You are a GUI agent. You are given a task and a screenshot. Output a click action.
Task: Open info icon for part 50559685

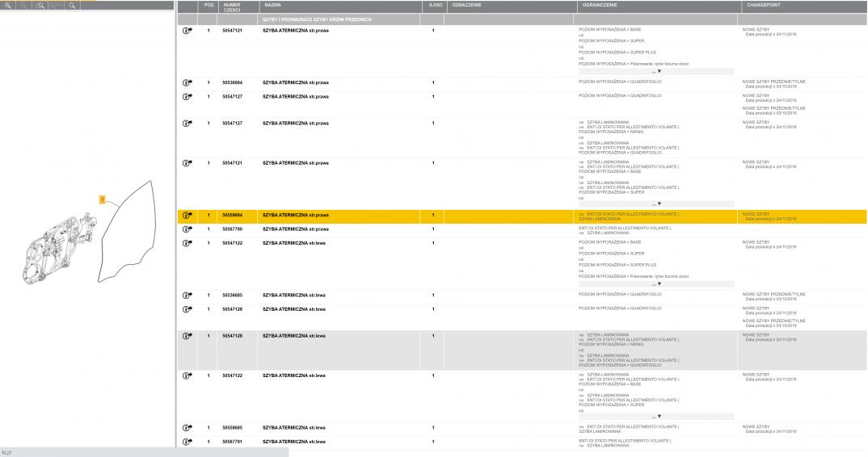[188, 428]
